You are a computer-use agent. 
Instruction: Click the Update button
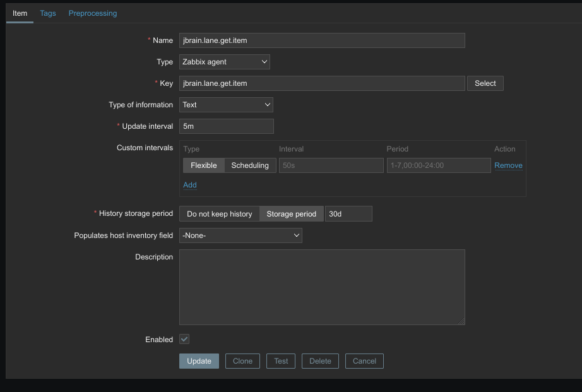[x=199, y=361]
